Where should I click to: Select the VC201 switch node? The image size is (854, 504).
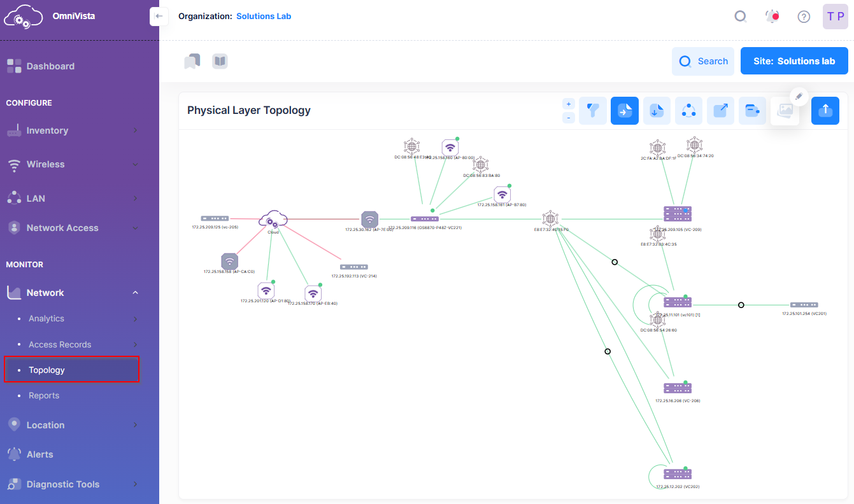coord(804,305)
